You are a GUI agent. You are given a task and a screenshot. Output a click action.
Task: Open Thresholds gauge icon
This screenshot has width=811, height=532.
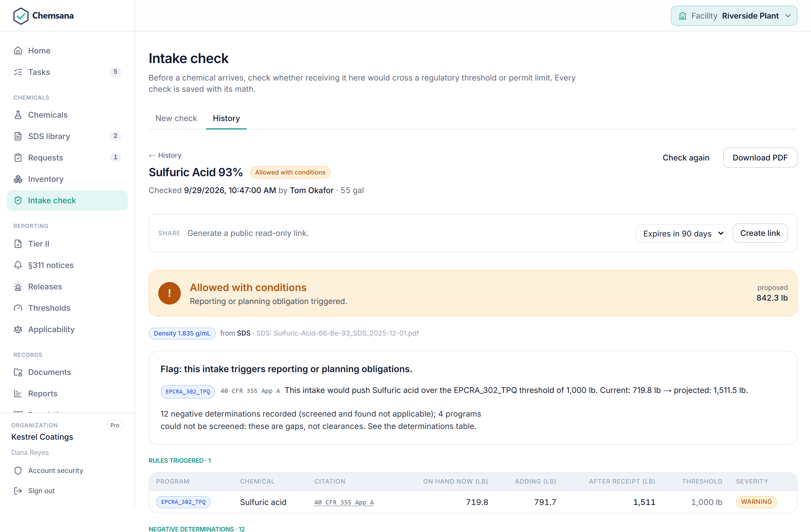tap(18, 308)
